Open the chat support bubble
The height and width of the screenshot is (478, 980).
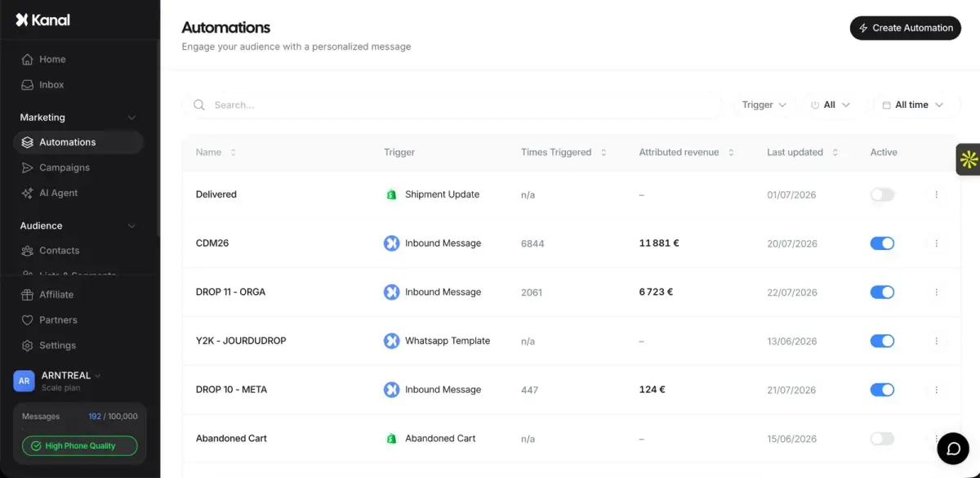pos(952,448)
